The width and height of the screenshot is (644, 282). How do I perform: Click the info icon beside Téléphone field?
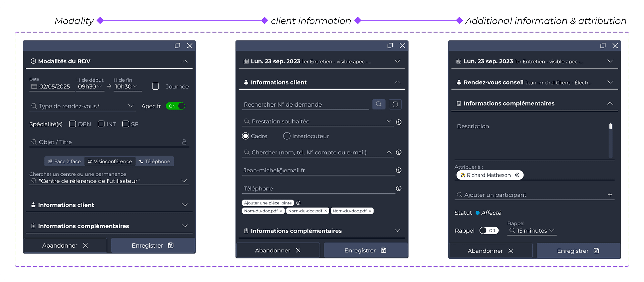pos(399,188)
